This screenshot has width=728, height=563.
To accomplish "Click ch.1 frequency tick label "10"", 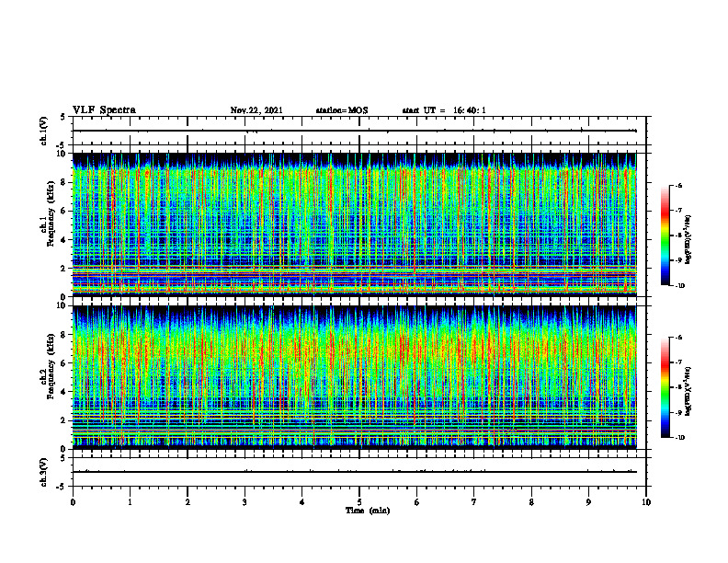I will pos(63,154).
